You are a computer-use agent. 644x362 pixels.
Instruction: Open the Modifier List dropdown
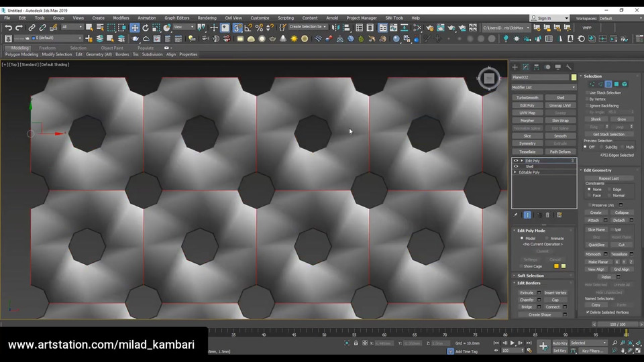pos(544,87)
